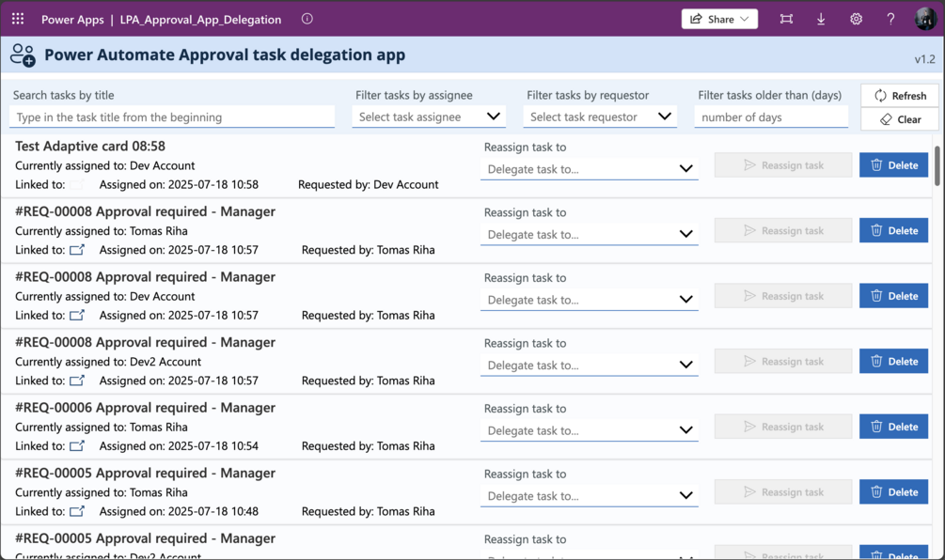Open Delegate task to dropdown for REQ-00006
This screenshot has width=945, height=560.
pyautogui.click(x=590, y=430)
